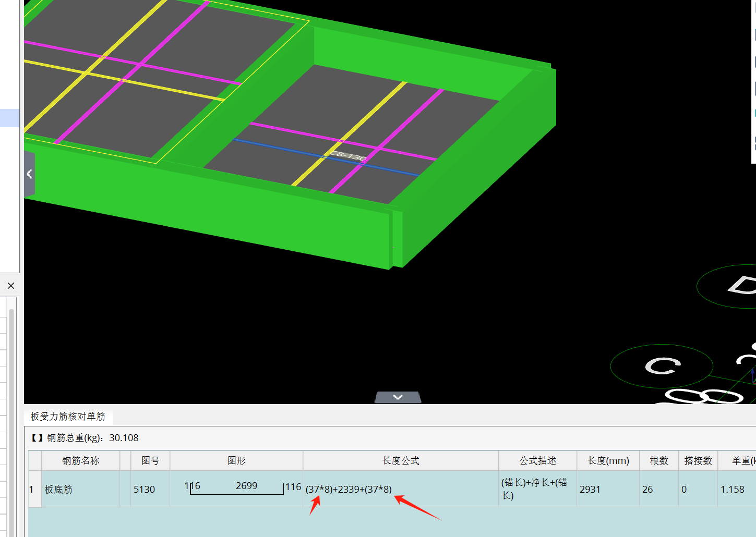This screenshot has height=537, width=756.
Task: Select the 图形 column header
Action: pyautogui.click(x=236, y=461)
